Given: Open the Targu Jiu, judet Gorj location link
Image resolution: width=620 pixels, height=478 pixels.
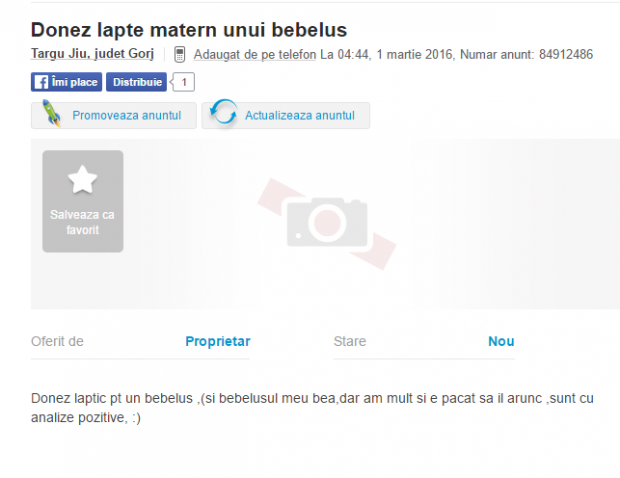Looking at the screenshot, I should tap(92, 54).
